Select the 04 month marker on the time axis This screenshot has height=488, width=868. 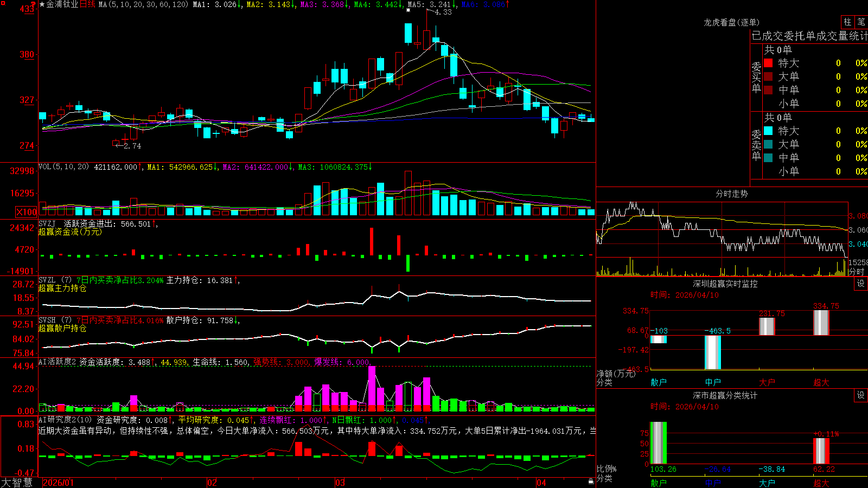(x=541, y=483)
